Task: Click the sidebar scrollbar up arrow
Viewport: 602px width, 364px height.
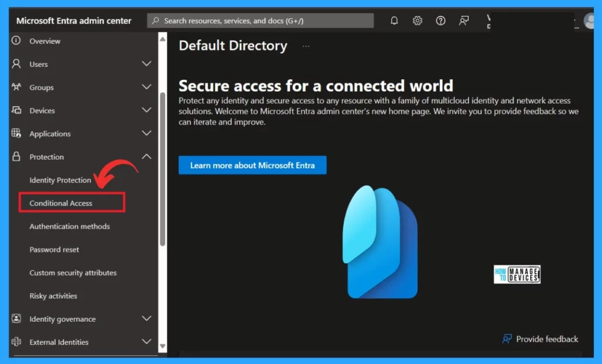Action: [x=162, y=39]
